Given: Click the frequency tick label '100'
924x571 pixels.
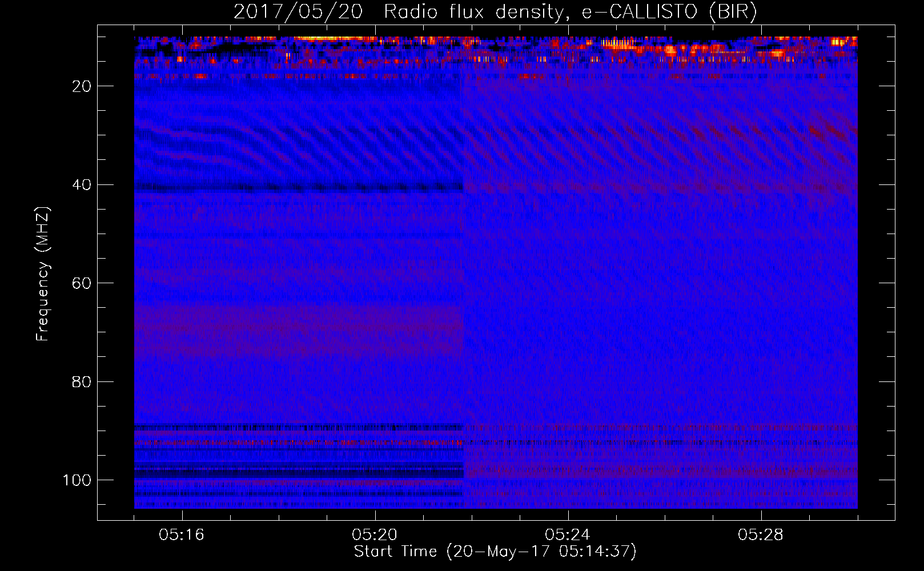Looking at the screenshot, I should (77, 480).
